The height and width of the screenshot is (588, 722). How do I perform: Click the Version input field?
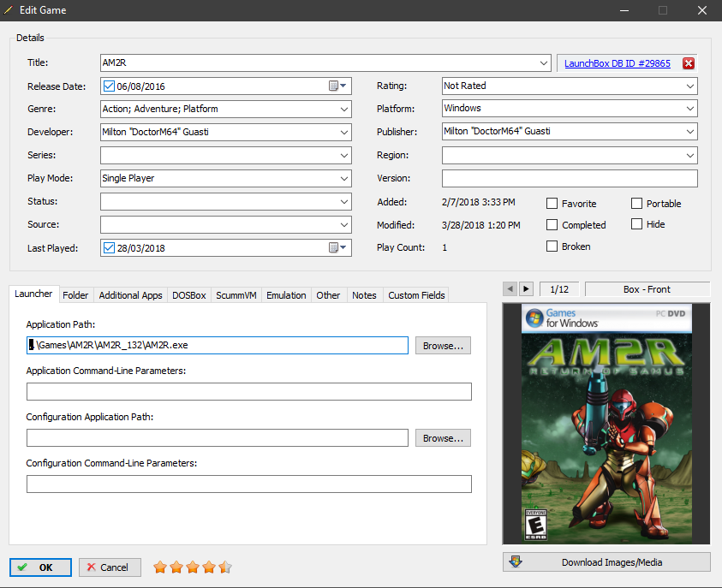click(x=570, y=179)
